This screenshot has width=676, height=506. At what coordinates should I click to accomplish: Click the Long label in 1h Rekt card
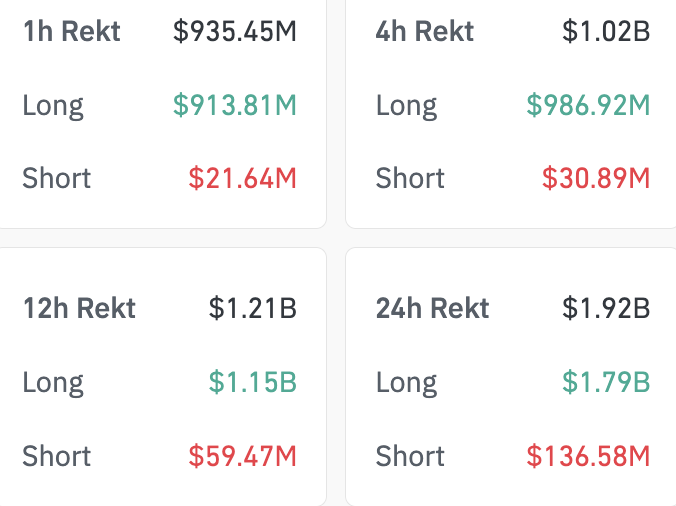pos(53,105)
